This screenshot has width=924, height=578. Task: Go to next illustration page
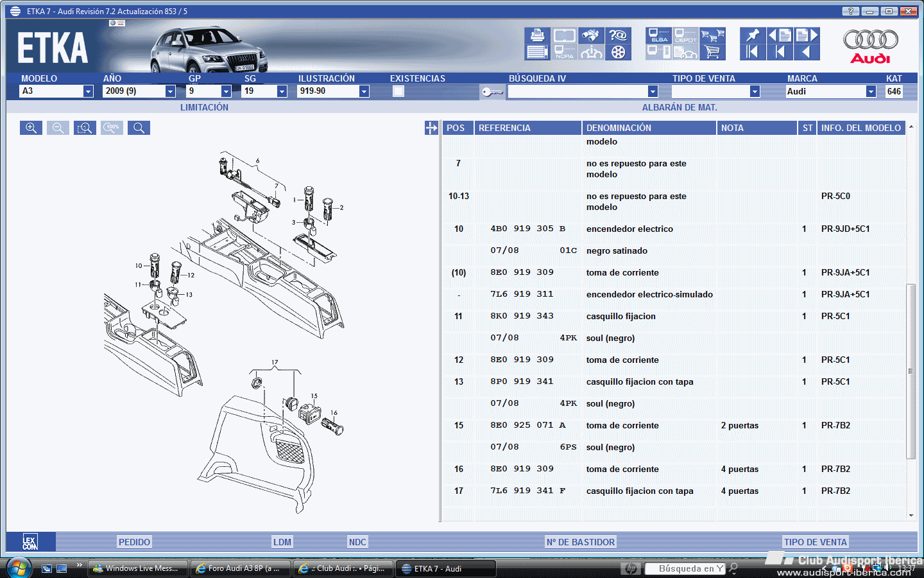pyautogui.click(x=807, y=35)
